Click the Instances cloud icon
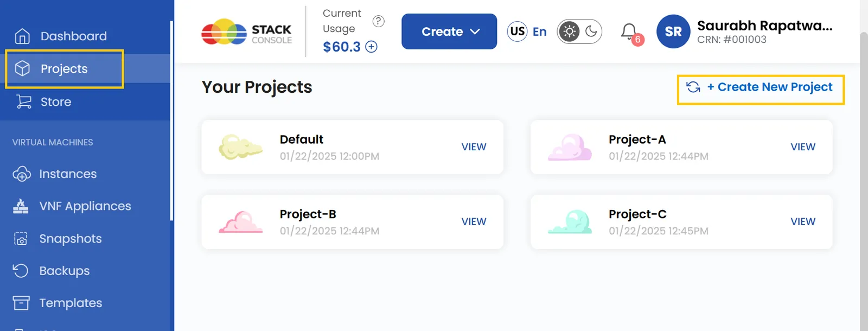868x331 pixels. tap(22, 174)
